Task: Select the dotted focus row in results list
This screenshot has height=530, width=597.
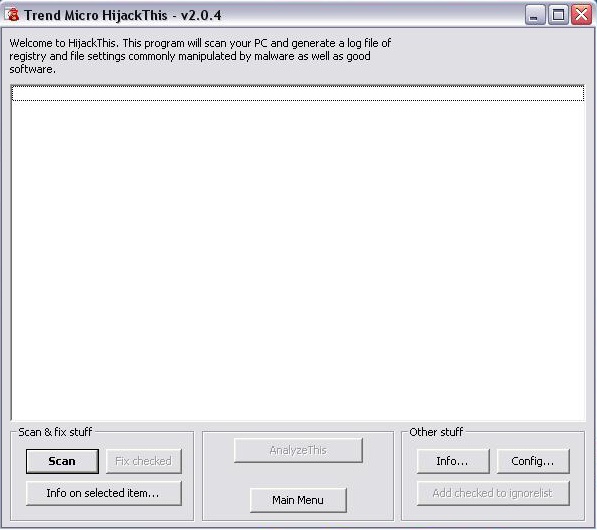Action: pos(298,93)
